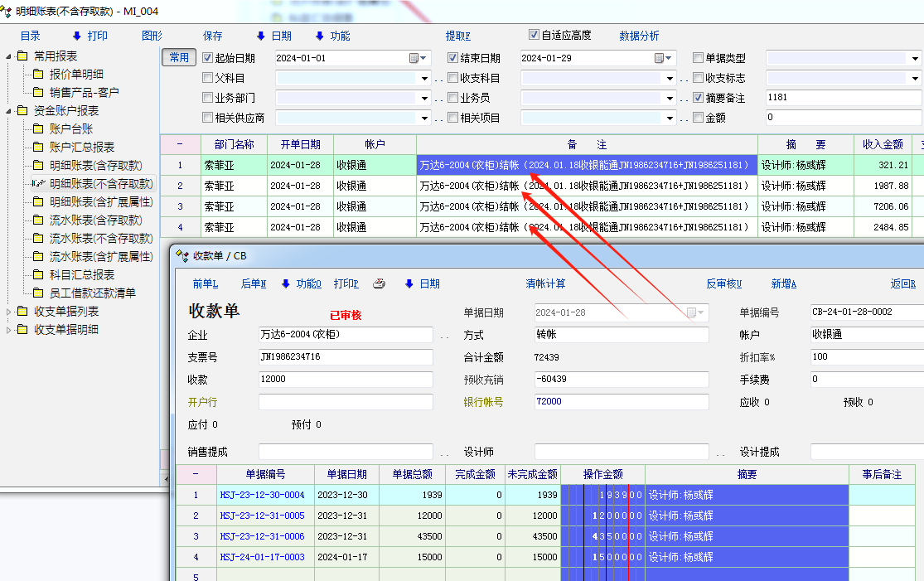Toggle the 摘要备注 checkbox
Screen dimensions: 924x581
pos(698,98)
